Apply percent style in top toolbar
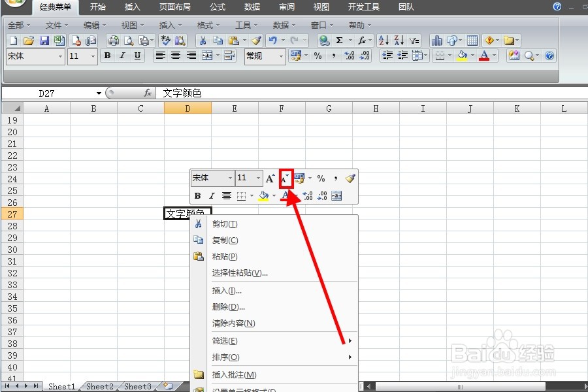The height and width of the screenshot is (392, 588). pos(318,56)
